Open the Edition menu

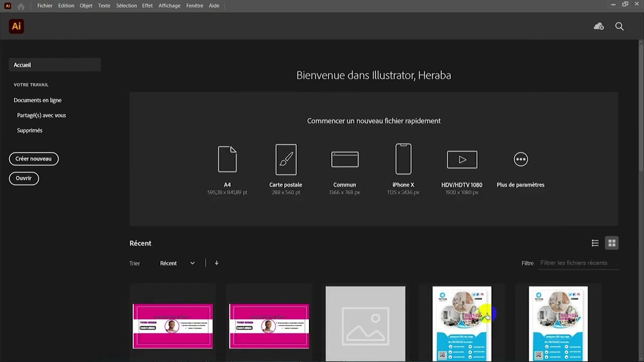pyautogui.click(x=66, y=6)
